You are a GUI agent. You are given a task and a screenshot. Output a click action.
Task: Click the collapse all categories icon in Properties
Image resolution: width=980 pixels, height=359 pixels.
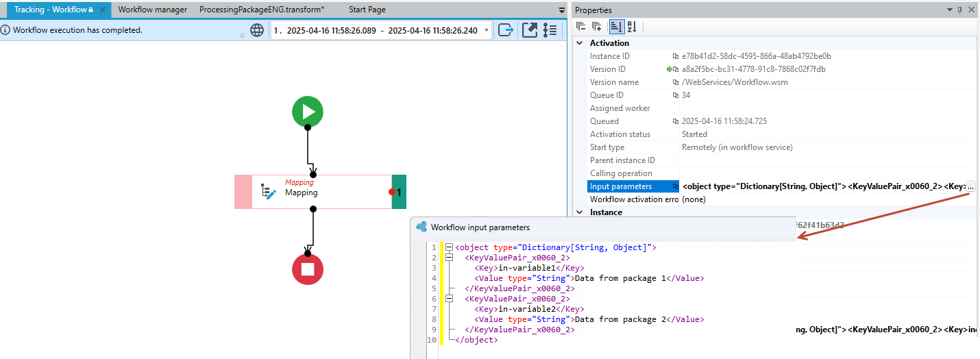click(580, 27)
